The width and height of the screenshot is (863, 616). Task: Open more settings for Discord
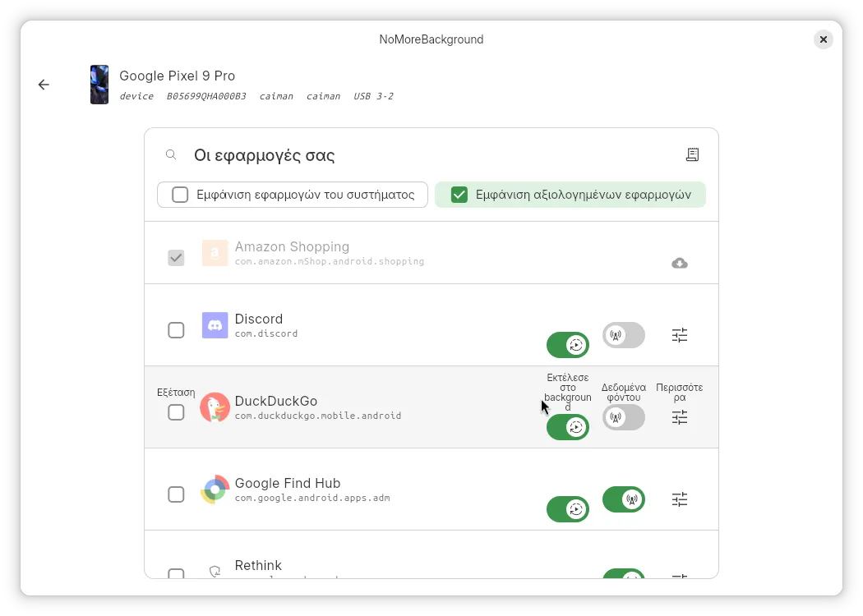(680, 335)
